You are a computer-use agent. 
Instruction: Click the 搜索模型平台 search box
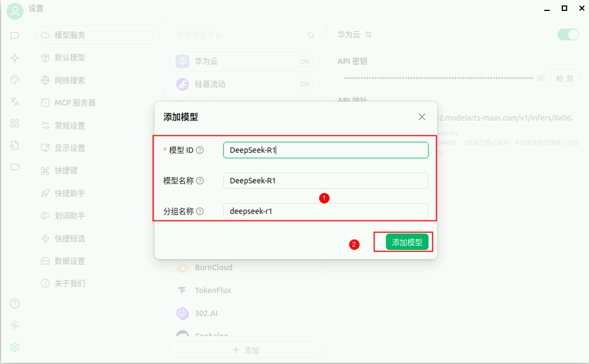point(246,35)
